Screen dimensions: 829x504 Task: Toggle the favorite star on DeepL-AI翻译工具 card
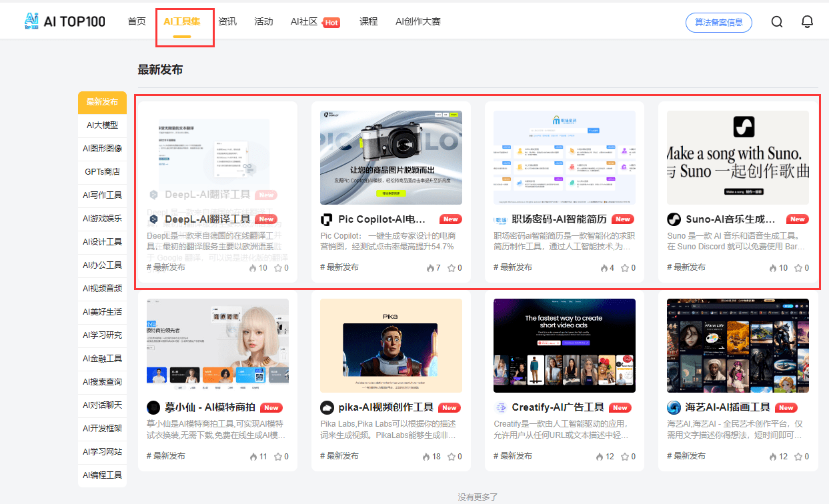point(277,267)
